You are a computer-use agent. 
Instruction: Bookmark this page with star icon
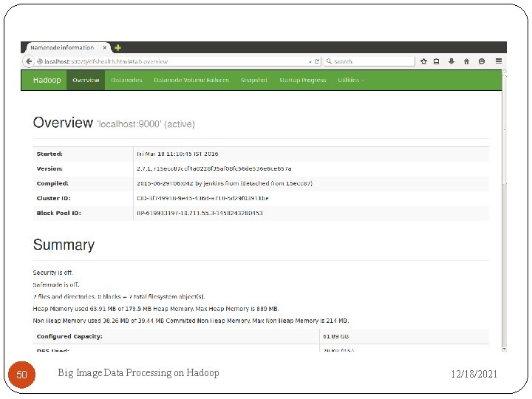(423, 61)
